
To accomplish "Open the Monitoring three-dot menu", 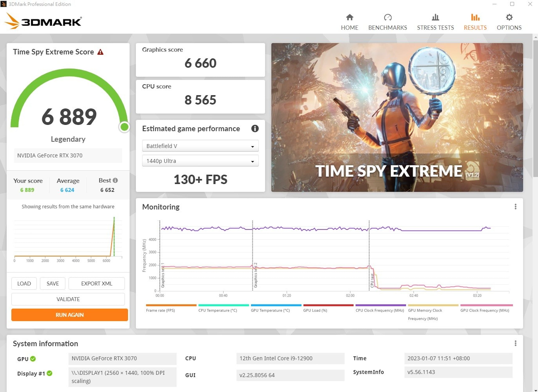I will pos(516,207).
